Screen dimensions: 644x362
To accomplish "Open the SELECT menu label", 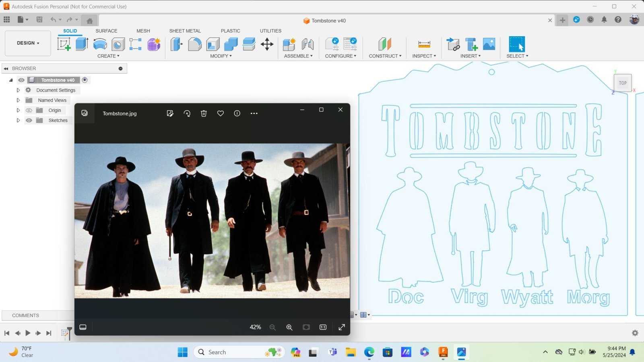I will (x=517, y=56).
